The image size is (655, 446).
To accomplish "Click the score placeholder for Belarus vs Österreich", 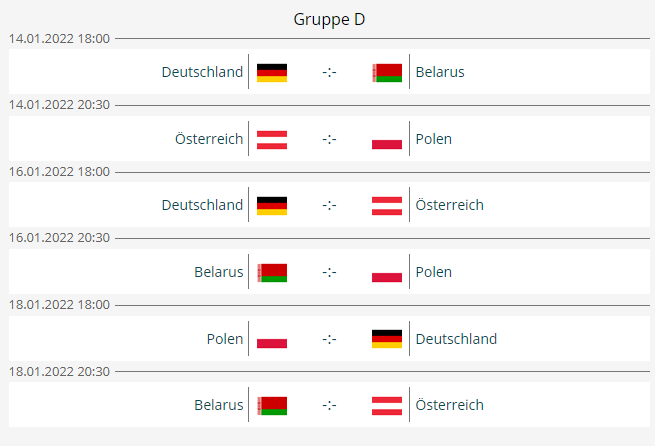I will (329, 405).
